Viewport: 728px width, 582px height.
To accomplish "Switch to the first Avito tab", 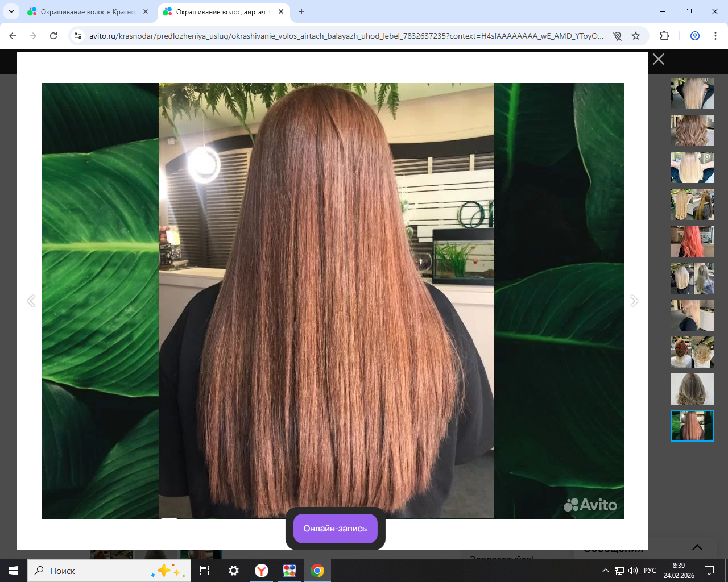I will [x=85, y=11].
